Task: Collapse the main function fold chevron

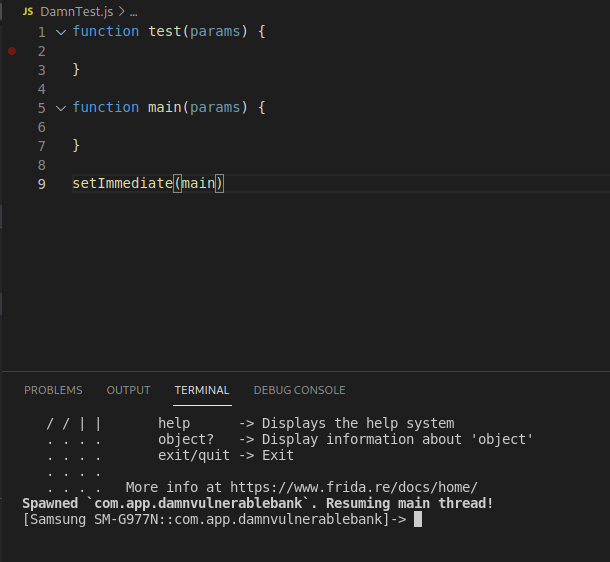Action: click(x=61, y=108)
